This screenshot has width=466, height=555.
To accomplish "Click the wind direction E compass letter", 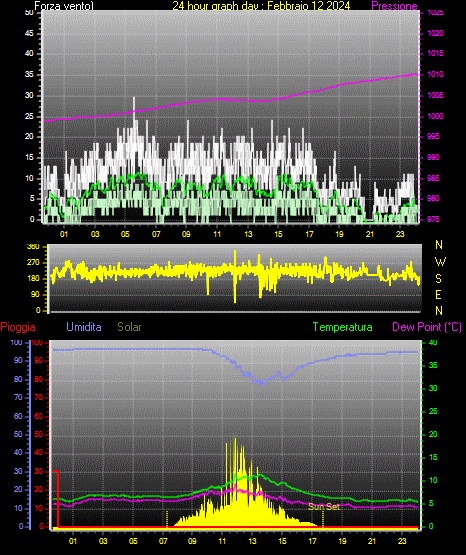I will click(438, 294).
